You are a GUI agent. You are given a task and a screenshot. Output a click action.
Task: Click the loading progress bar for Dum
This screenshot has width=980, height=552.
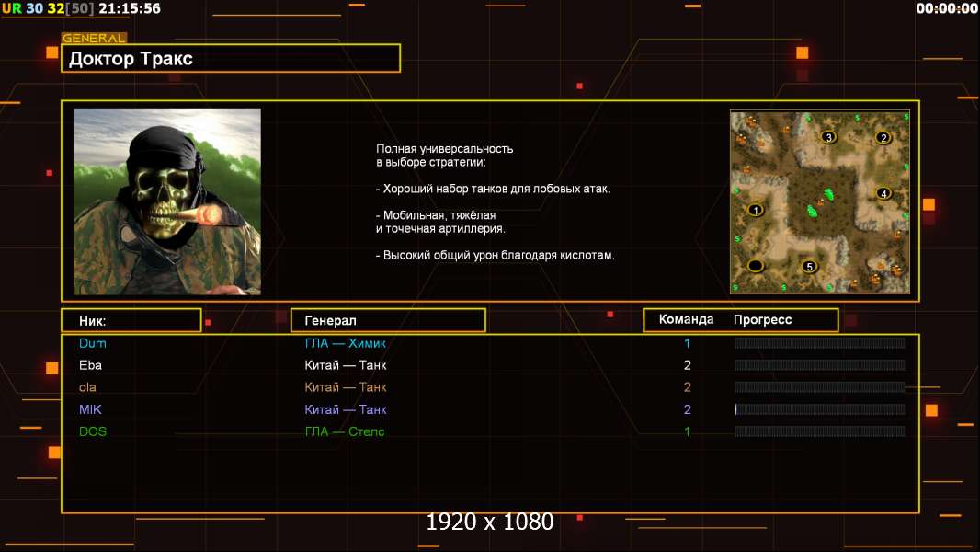click(x=820, y=343)
